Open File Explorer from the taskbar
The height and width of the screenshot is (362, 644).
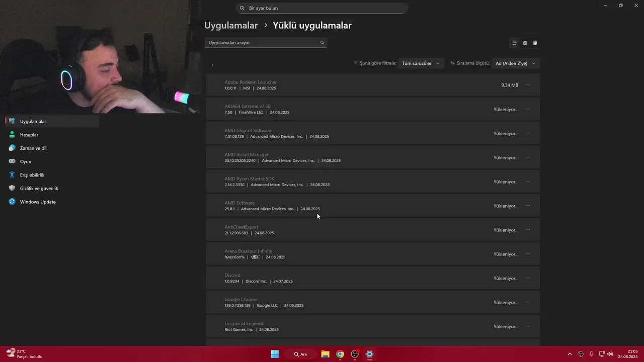click(x=325, y=354)
